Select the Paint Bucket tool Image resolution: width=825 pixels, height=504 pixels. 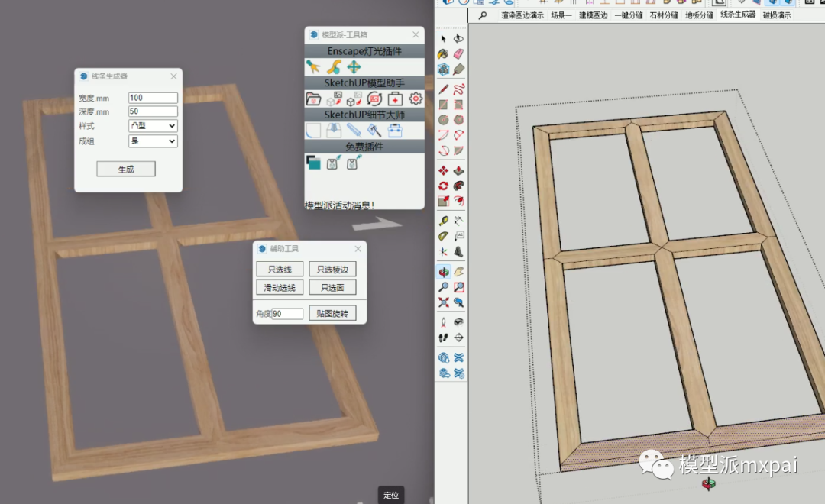click(444, 54)
